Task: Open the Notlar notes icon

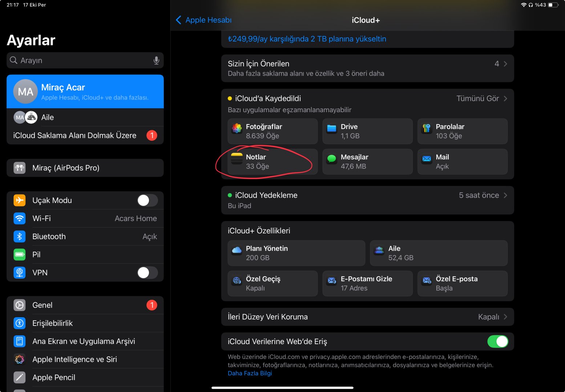Action: coord(237,159)
